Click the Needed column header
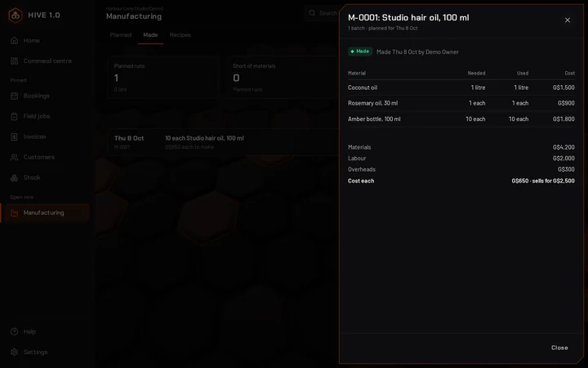The width and height of the screenshot is (588, 368). (476, 74)
